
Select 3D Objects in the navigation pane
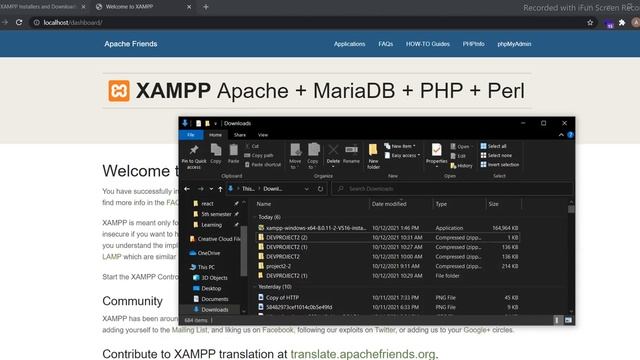point(210,278)
